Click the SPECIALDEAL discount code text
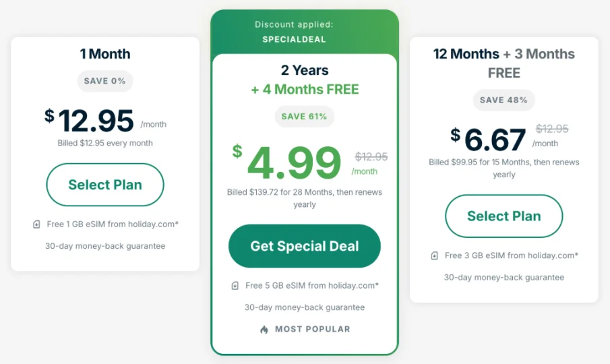Viewport: 610px width, 364px height. pyautogui.click(x=294, y=39)
